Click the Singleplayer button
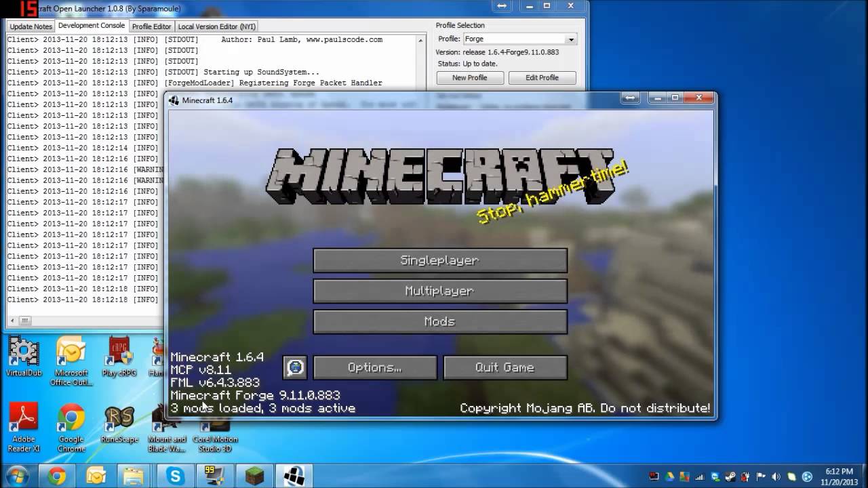 pyautogui.click(x=439, y=260)
